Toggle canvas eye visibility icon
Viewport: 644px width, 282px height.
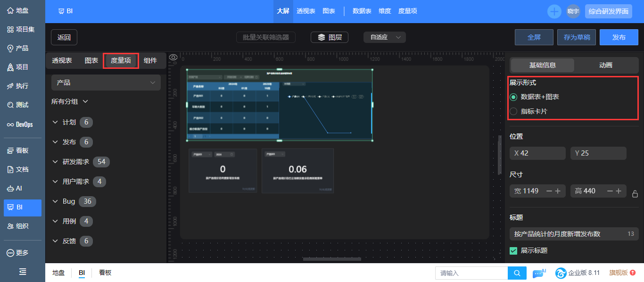(173, 58)
